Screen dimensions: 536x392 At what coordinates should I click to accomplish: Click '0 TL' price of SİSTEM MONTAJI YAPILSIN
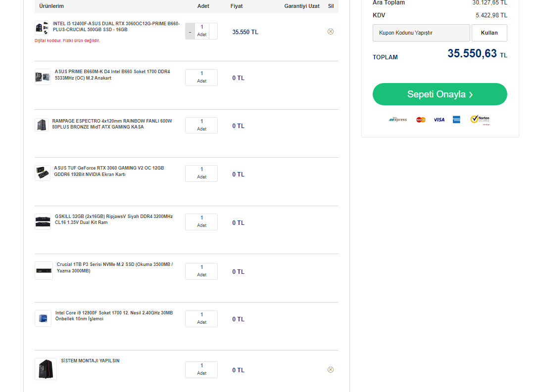point(238,370)
